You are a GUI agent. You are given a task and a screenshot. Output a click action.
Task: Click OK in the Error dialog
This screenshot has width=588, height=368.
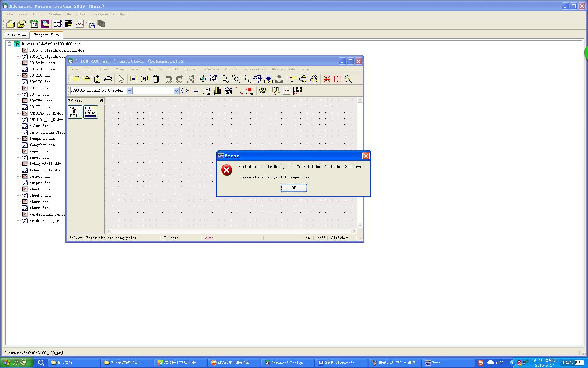tap(294, 188)
